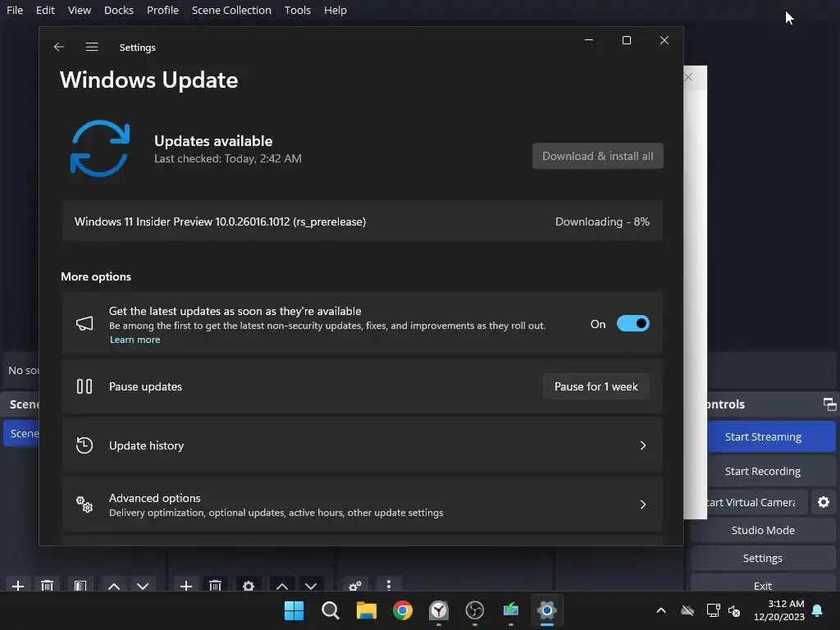Move scene up in OBS Scenes toolbar
Viewport: 840px width, 630px height.
coord(113,586)
